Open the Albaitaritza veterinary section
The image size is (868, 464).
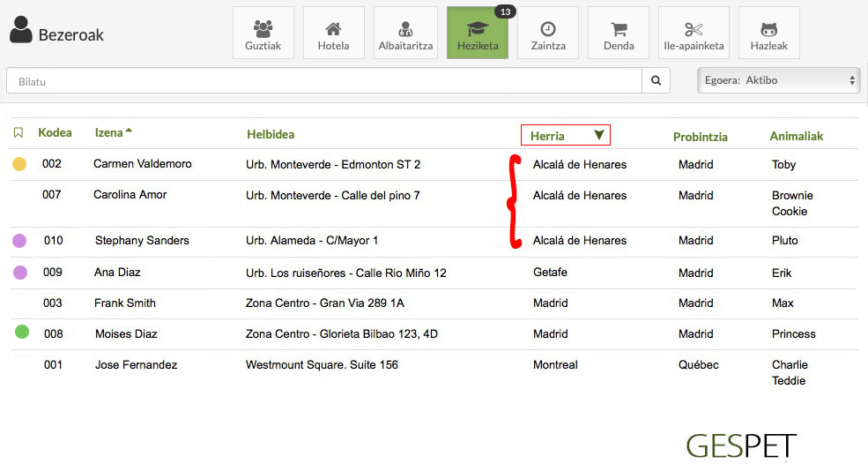coord(405,34)
